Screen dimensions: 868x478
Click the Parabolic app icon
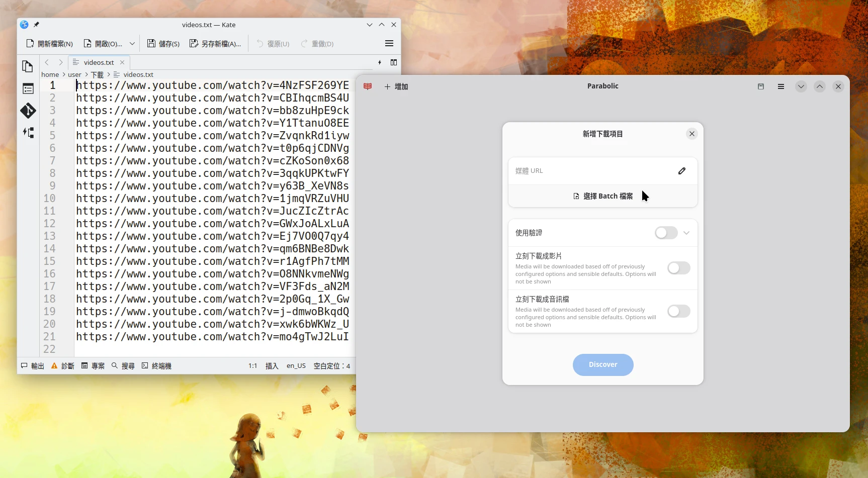point(368,86)
